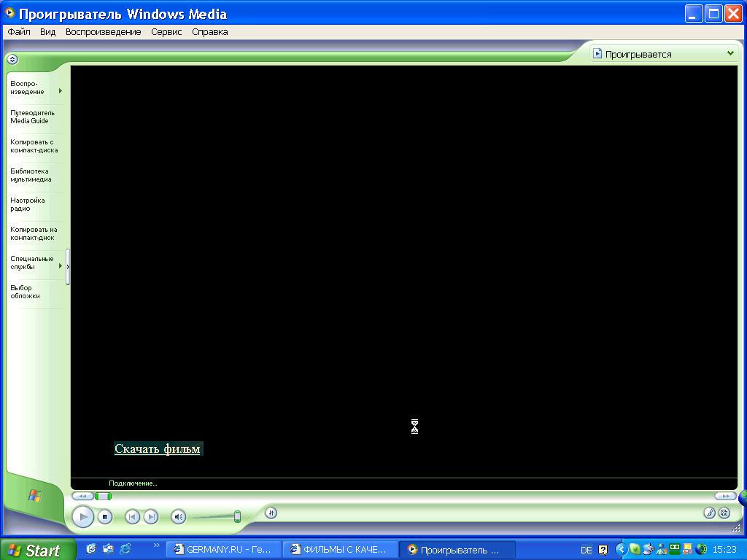Skip to the next track
Screen dimensions: 747x560
151,517
